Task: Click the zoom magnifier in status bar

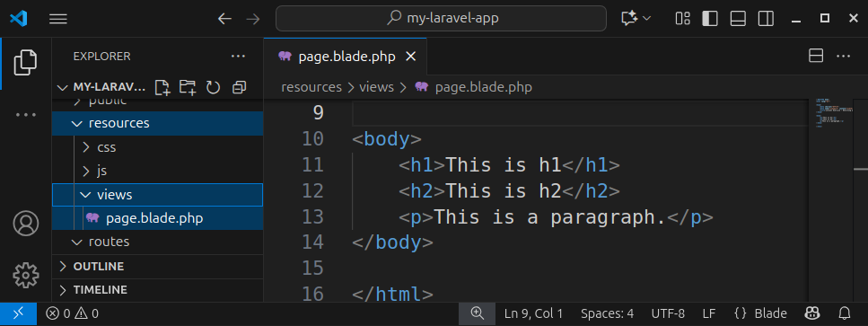Action: [478, 313]
